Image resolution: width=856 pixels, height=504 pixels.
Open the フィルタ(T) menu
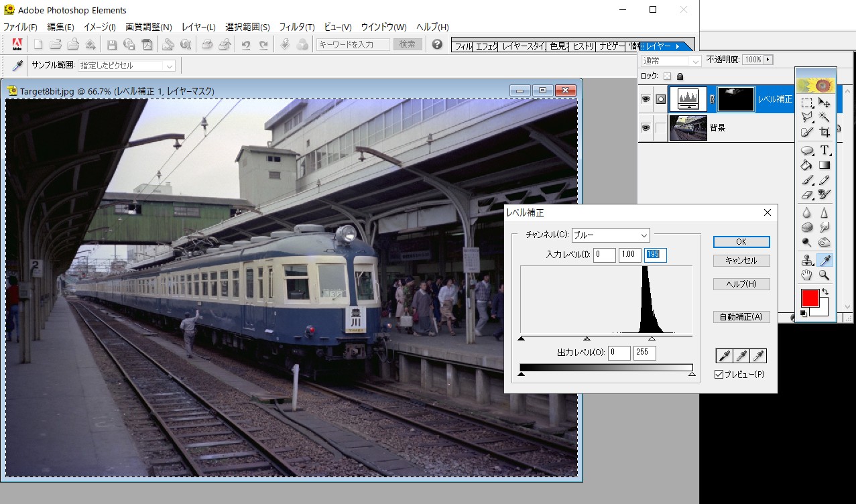click(x=297, y=27)
